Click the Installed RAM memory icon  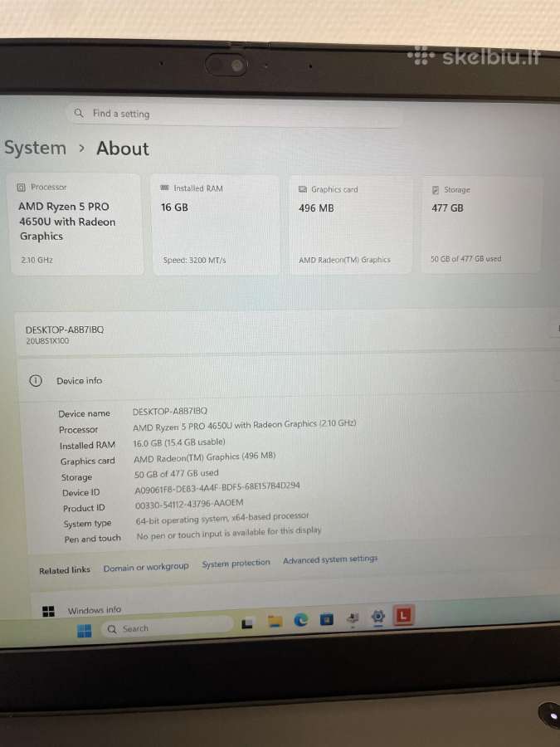coord(165,188)
